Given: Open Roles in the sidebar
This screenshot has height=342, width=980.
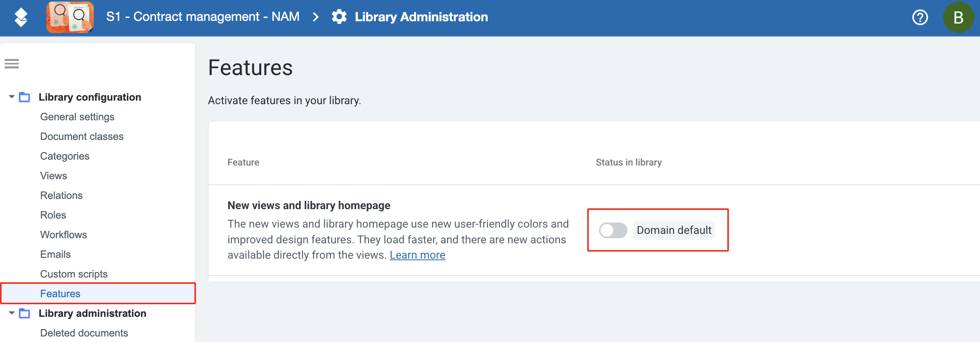Looking at the screenshot, I should pos(53,215).
